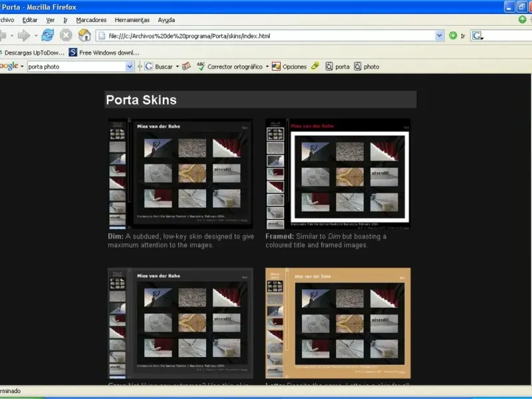
Task: Click the Corrector ortográfico spellcheck icon
Action: [201, 66]
